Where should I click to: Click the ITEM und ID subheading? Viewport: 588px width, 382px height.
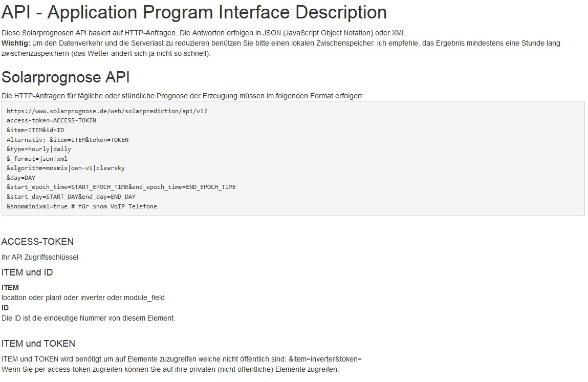pos(27,272)
